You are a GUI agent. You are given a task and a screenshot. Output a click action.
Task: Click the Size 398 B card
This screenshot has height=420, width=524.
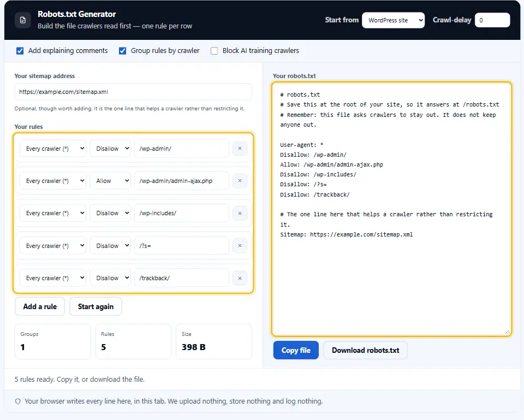214,341
